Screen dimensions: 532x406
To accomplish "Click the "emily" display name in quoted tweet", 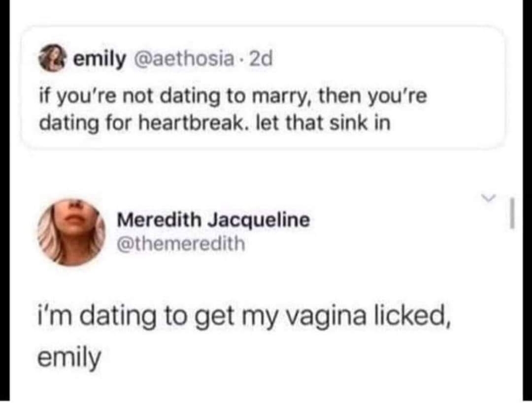I will pos(100,61).
